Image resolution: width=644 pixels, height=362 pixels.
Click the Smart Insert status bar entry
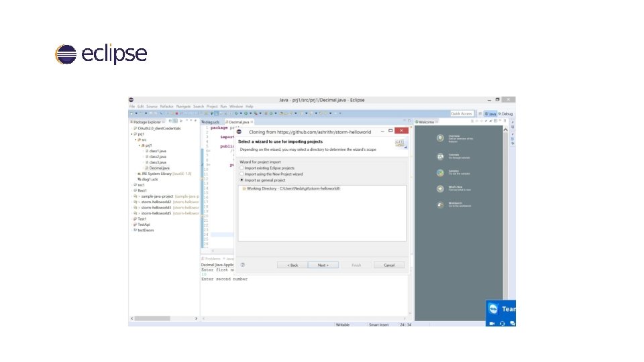click(378, 324)
